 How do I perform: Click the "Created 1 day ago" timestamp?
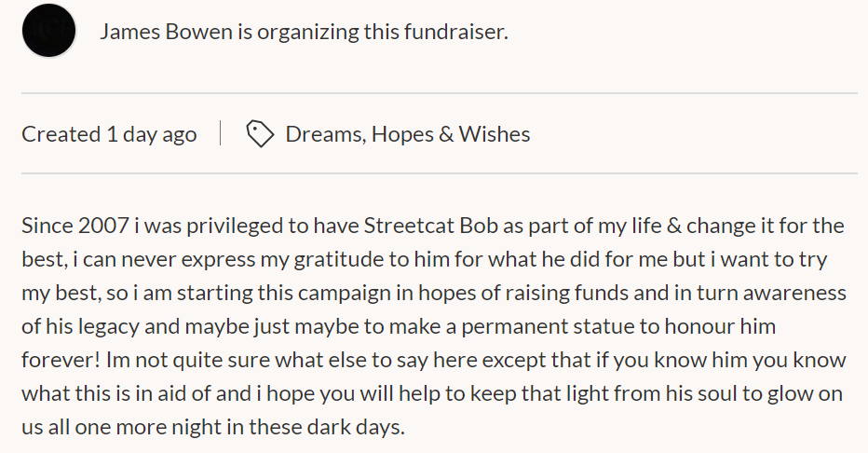click(x=109, y=134)
